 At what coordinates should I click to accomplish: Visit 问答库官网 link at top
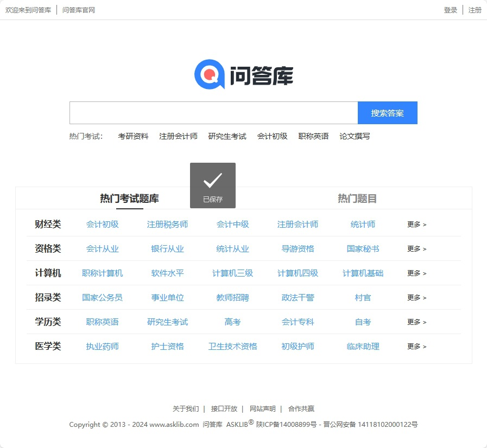[x=79, y=10]
